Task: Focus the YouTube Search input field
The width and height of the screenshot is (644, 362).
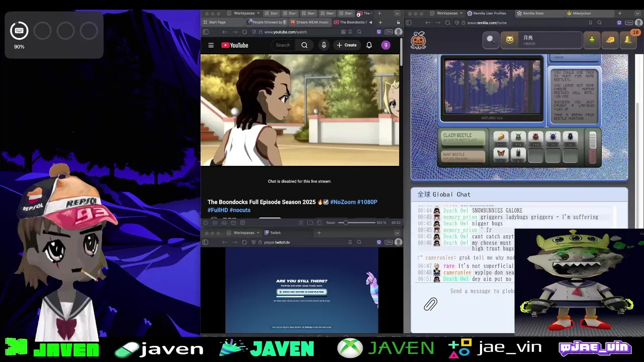Action: point(284,45)
